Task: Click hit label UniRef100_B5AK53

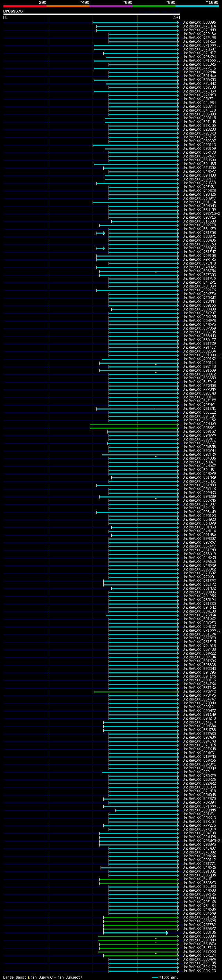Action: pos(199,80)
